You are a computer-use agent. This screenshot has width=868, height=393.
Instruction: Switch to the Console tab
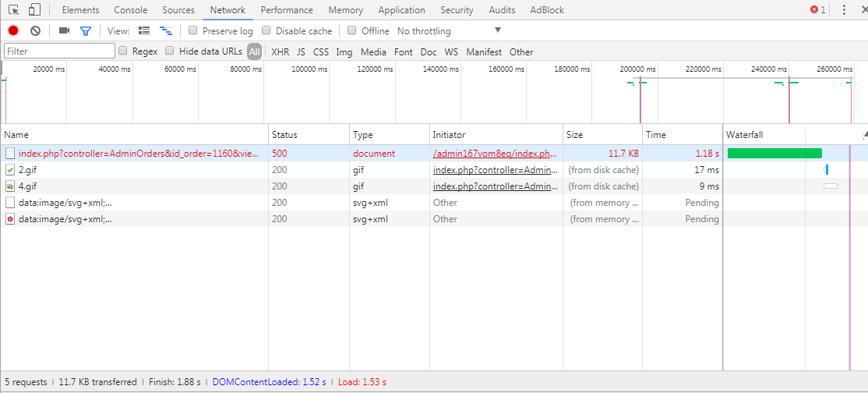[x=130, y=10]
